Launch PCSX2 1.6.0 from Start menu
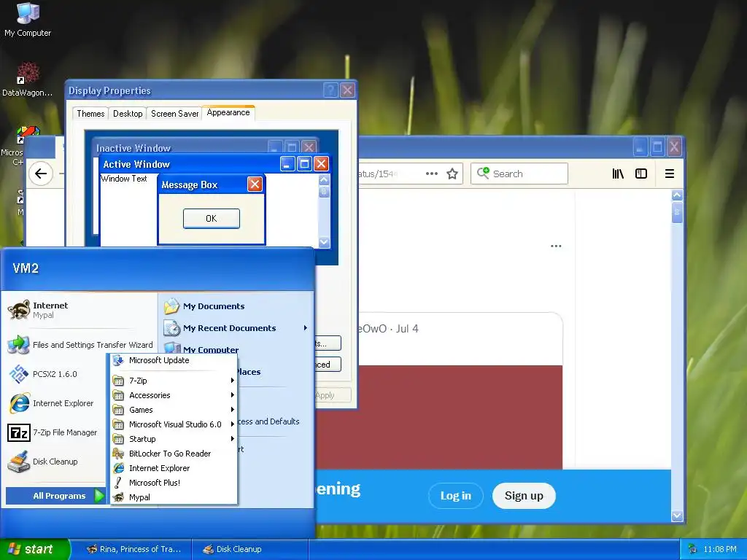This screenshot has width=747, height=560. 57,374
